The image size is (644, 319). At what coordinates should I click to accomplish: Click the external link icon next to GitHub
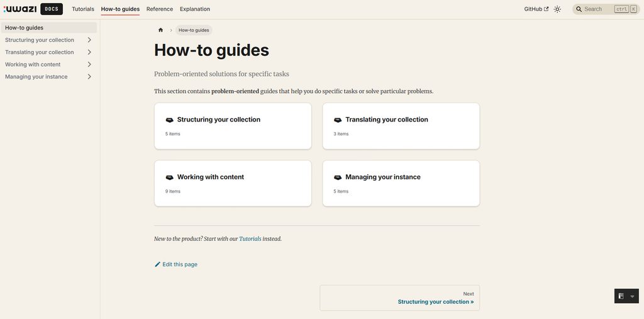[x=546, y=9]
